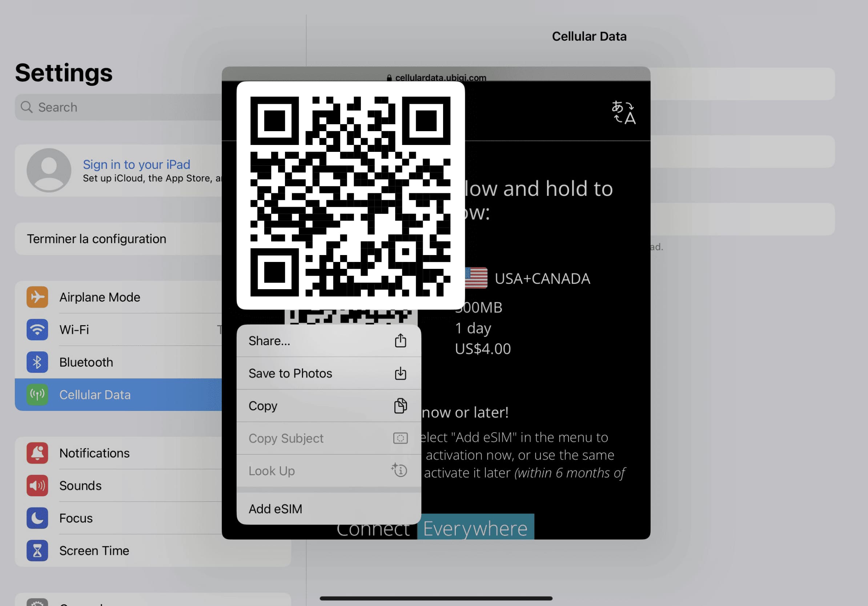Image resolution: width=868 pixels, height=606 pixels.
Task: Open Sign in to your iPad
Action: [x=136, y=164]
